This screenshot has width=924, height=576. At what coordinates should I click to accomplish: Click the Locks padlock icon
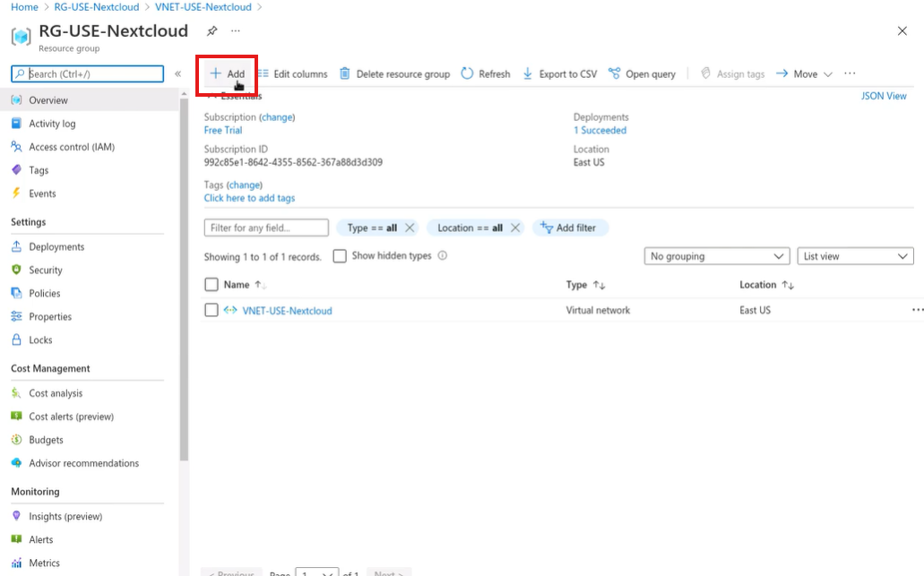16,340
